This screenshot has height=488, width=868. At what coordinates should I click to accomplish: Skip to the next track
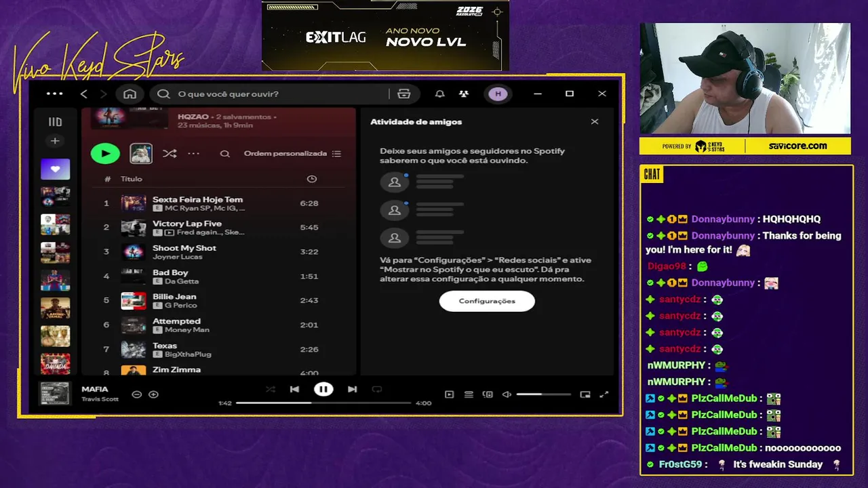tap(352, 389)
